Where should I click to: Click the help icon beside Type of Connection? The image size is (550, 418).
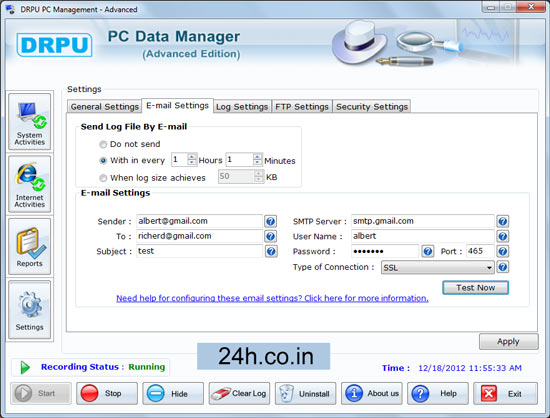click(502, 267)
